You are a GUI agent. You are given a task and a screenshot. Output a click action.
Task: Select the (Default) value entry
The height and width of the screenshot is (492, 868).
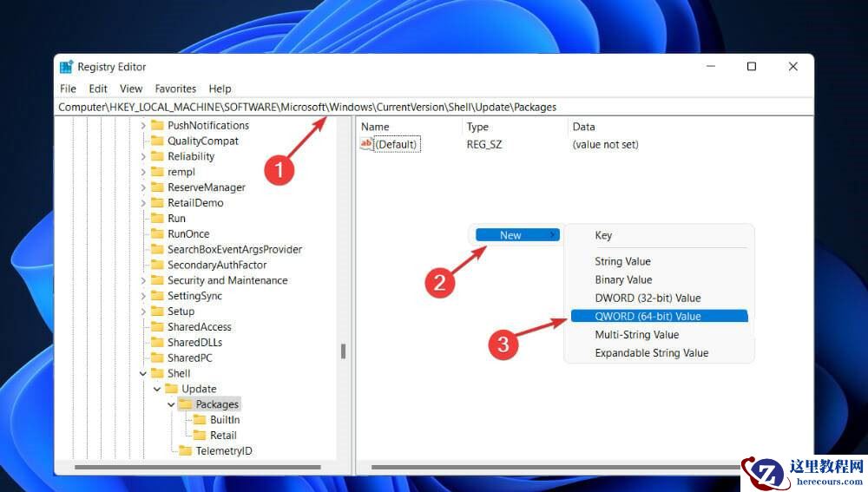[x=397, y=144]
